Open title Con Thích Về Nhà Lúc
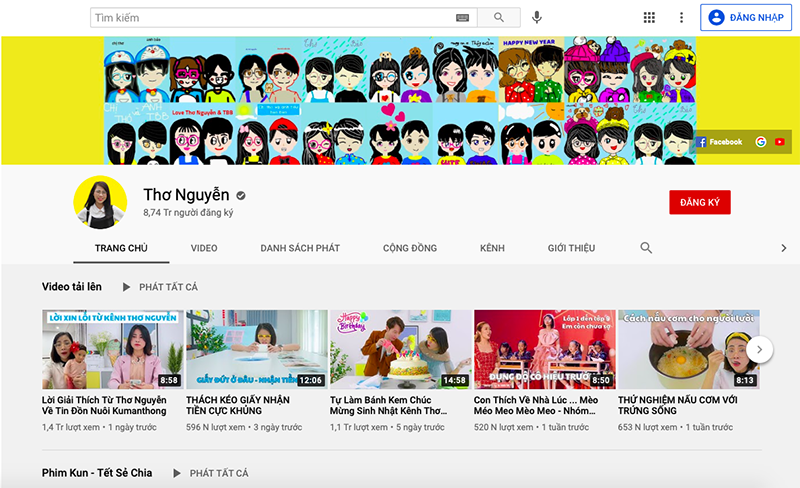The width and height of the screenshot is (800, 488). tap(536, 405)
